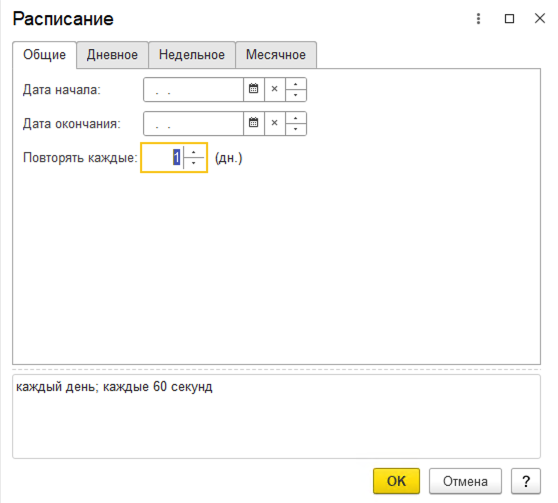Decrease Дата окончания with the down arrow
The height and width of the screenshot is (503, 558).
click(x=296, y=129)
